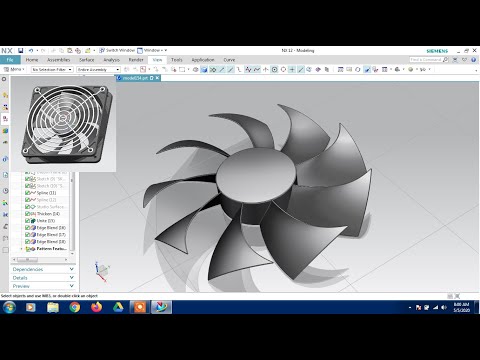Toggle the Edge Blend (18) checkbox

click(28, 242)
